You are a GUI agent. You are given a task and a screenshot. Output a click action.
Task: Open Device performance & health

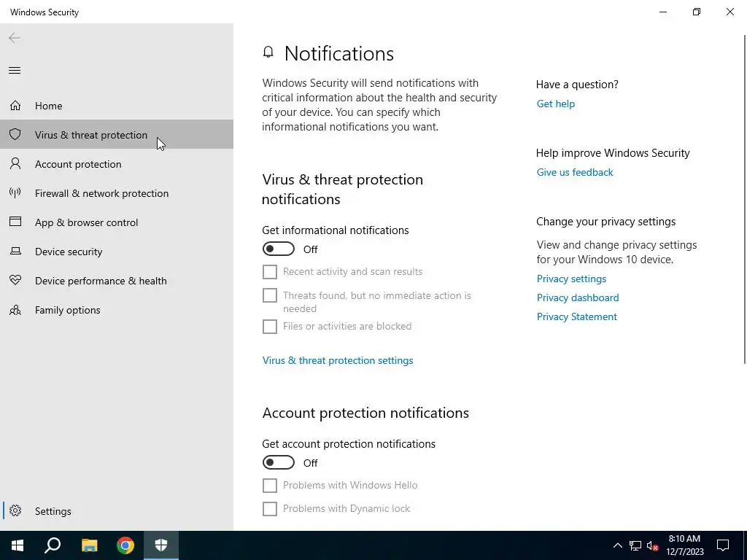(117, 281)
